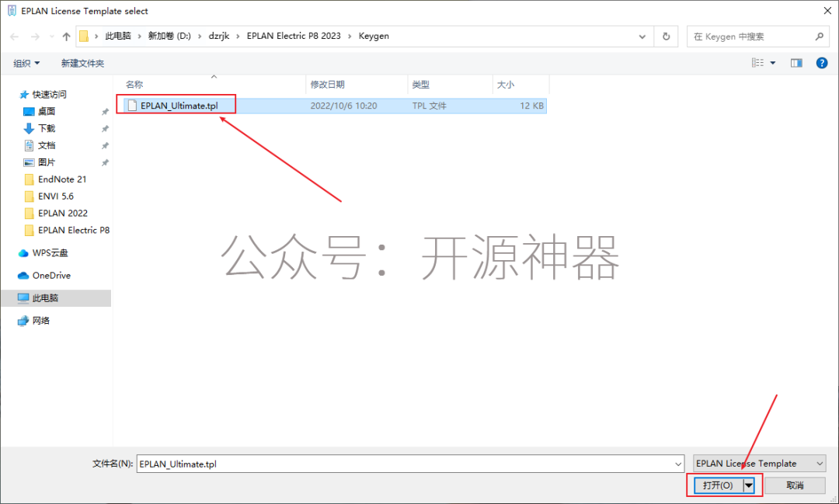Click the pin icon next to 桌面
839x504 pixels.
105,112
